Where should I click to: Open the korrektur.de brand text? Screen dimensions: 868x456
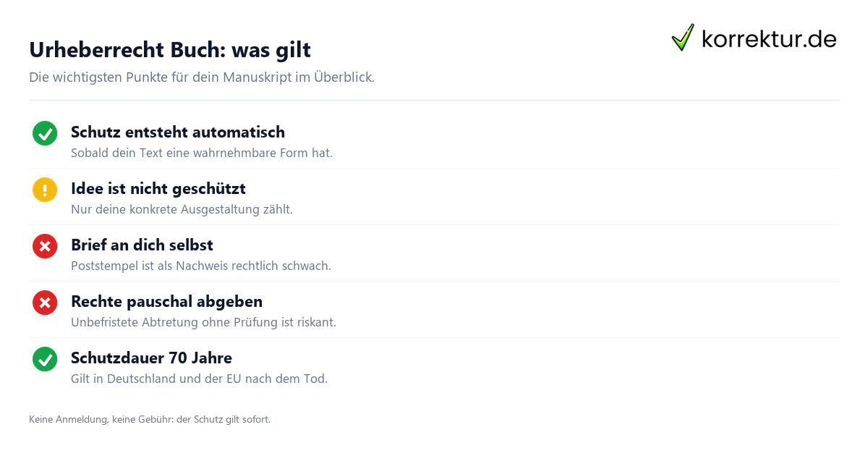point(769,39)
